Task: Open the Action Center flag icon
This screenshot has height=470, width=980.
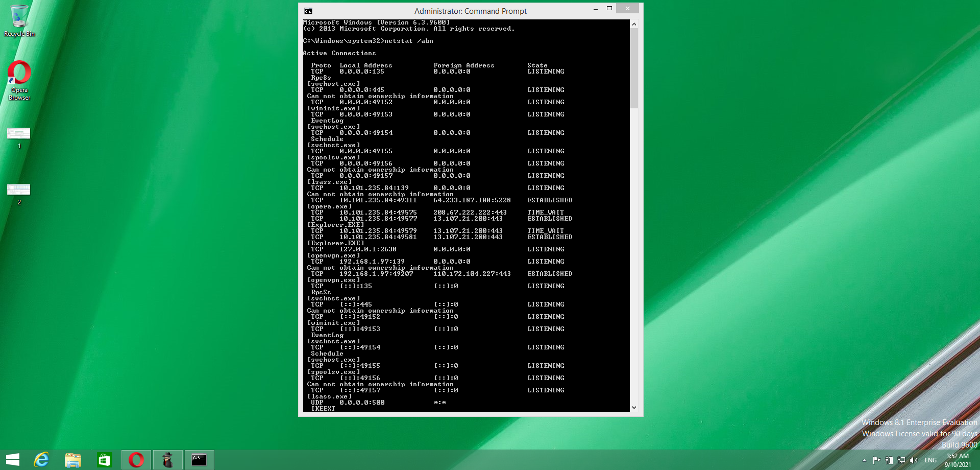Action: [x=876, y=460]
